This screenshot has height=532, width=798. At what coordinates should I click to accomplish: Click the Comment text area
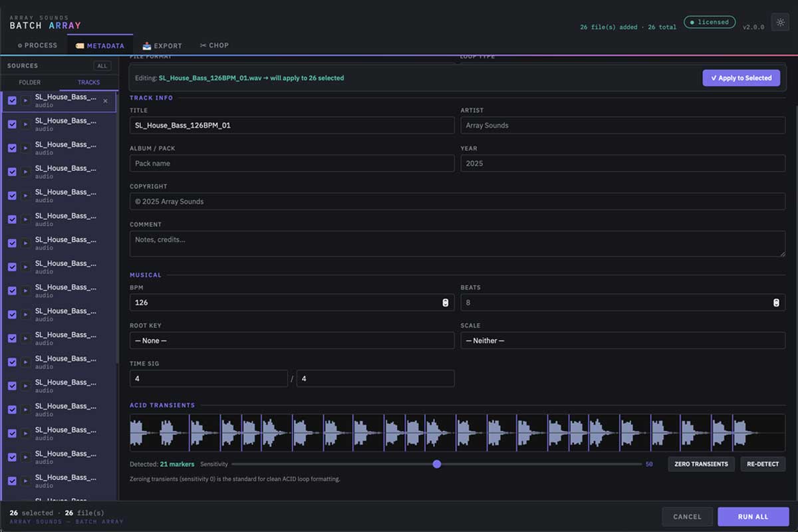458,243
